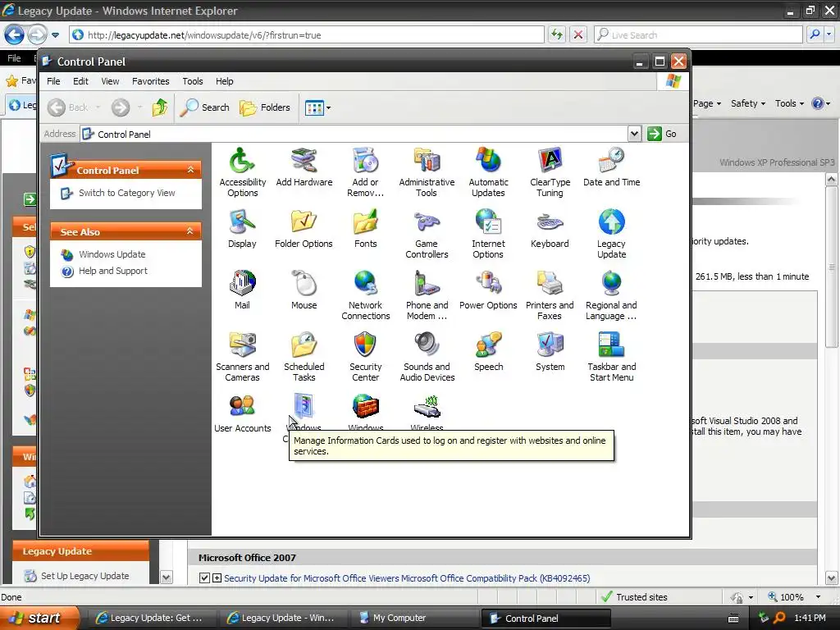Screen dimensions: 840x630
Task: Expand the KB4092465 update details
Action: pyautogui.click(x=217, y=578)
